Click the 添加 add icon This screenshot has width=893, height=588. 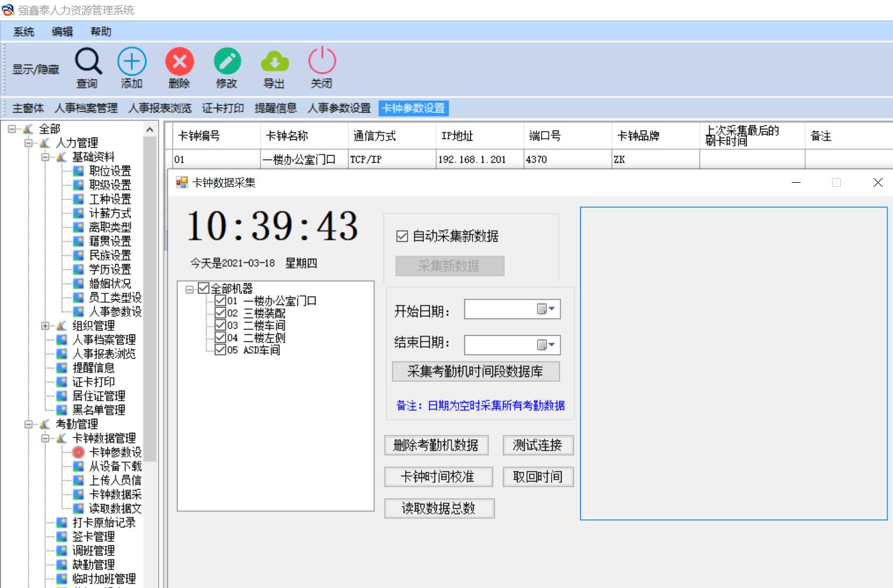click(x=131, y=60)
